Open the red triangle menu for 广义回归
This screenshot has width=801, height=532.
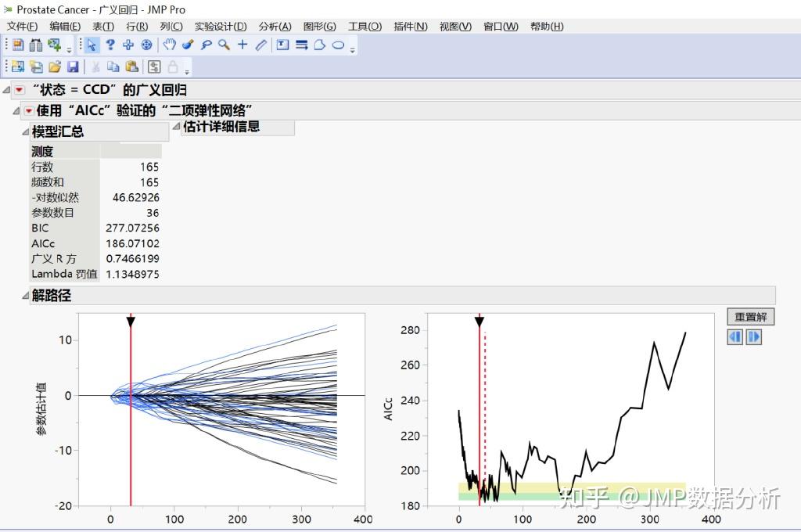tap(19, 90)
